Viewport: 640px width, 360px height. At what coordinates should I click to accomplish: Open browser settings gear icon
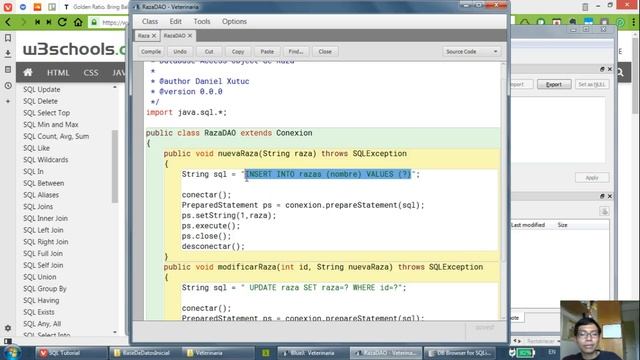click(8, 328)
